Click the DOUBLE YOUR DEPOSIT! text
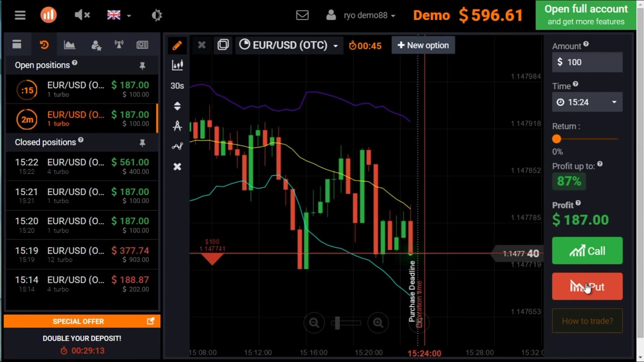 (x=82, y=338)
